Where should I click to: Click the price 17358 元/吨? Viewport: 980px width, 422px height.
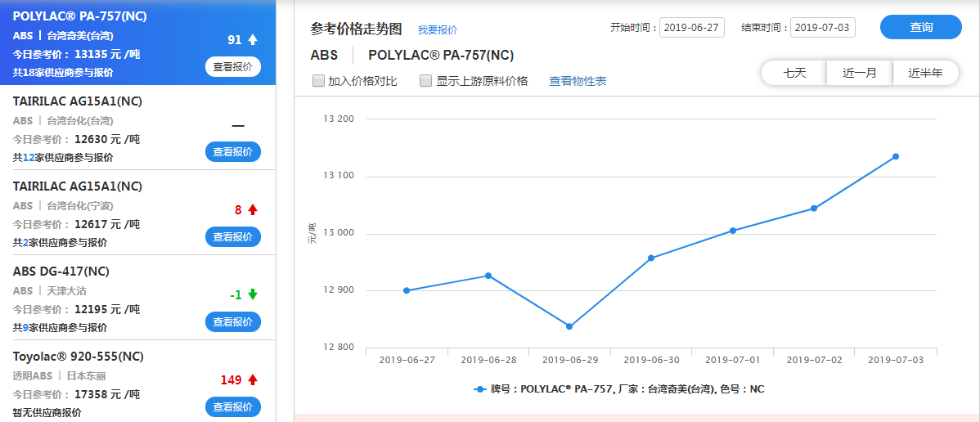[107, 394]
